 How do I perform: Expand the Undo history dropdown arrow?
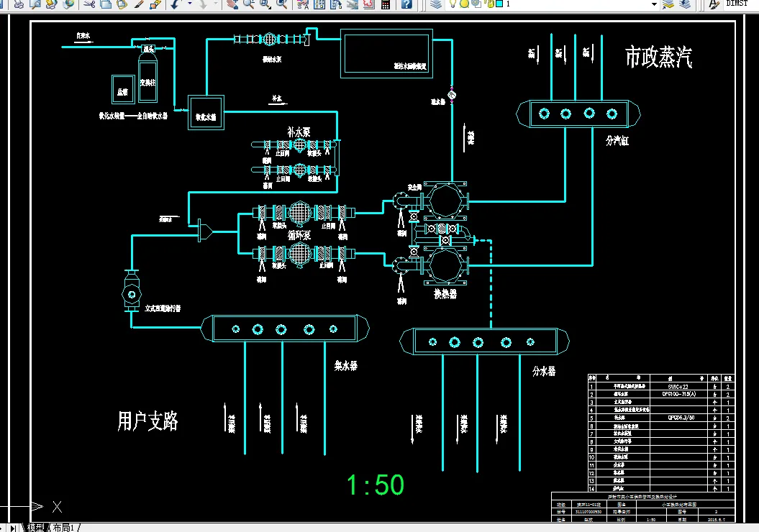(189, 4)
